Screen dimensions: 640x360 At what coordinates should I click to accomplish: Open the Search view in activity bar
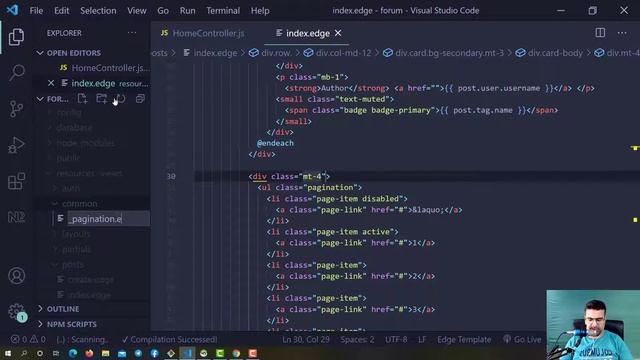(x=16, y=73)
